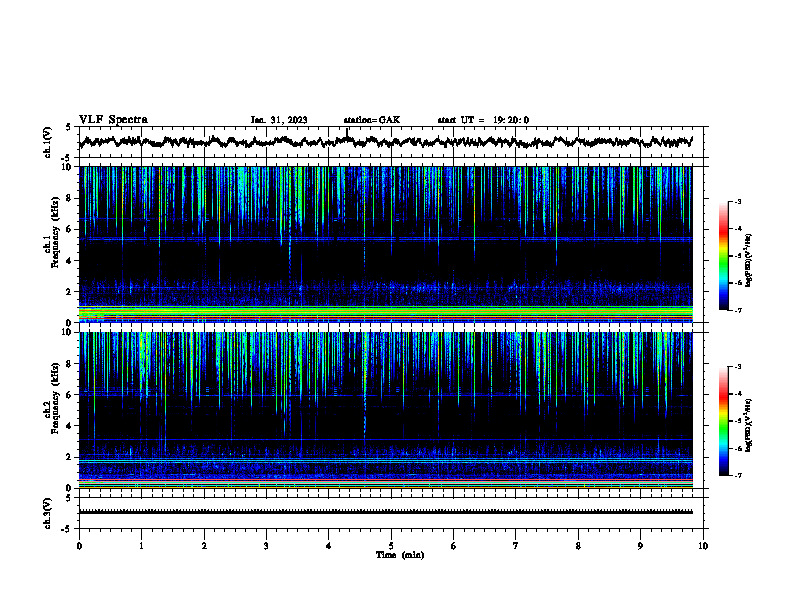This screenshot has height=612, width=792.
Task: Click the station=GAK label
Action: 372,120
